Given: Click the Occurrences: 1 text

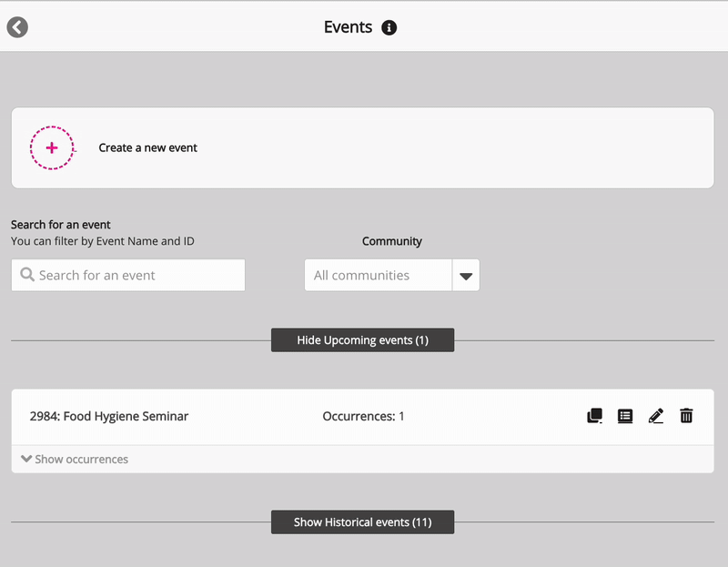Looking at the screenshot, I should [x=363, y=417].
